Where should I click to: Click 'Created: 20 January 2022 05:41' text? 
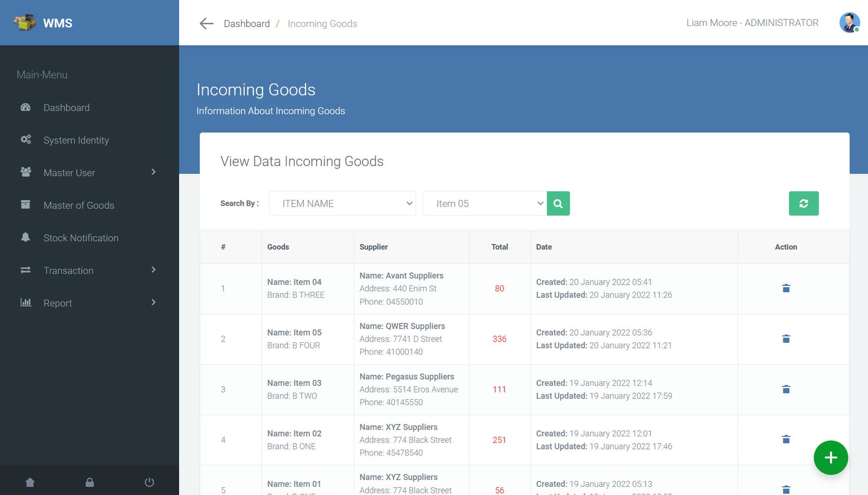pyautogui.click(x=594, y=282)
